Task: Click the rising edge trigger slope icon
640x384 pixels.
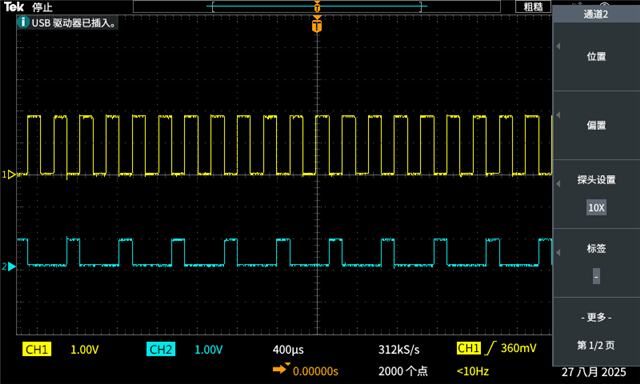Action: (x=490, y=348)
